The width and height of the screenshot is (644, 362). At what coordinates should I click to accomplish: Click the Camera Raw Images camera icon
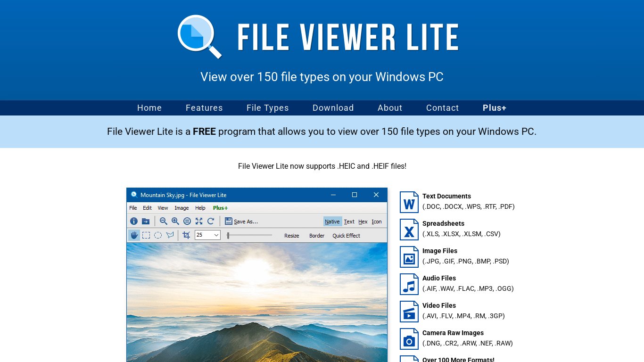tap(409, 339)
